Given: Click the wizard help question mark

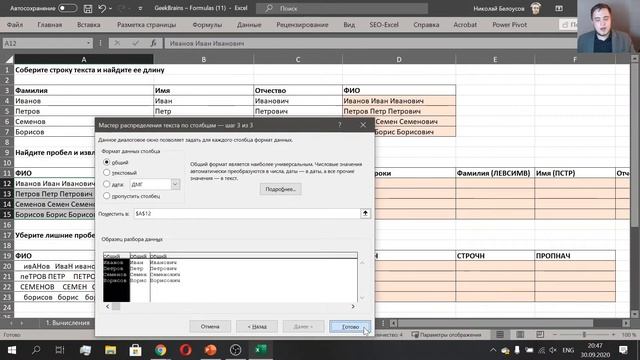Looking at the screenshot, I should click(x=340, y=125).
